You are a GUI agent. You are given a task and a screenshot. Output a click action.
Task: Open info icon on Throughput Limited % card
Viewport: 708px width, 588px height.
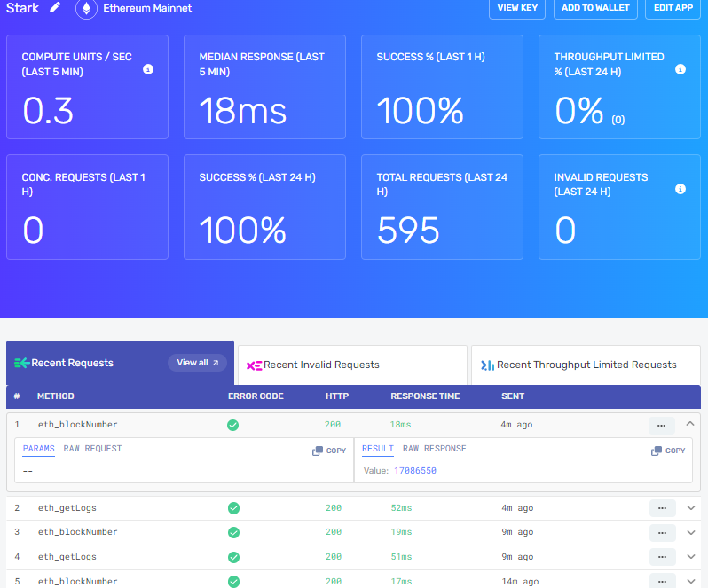pyautogui.click(x=680, y=69)
